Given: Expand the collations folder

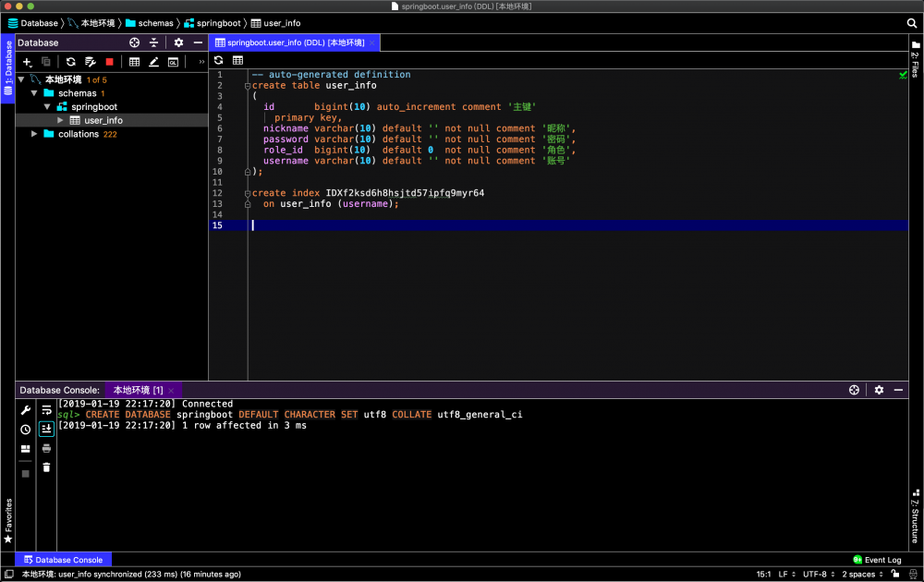Looking at the screenshot, I should click(x=35, y=134).
